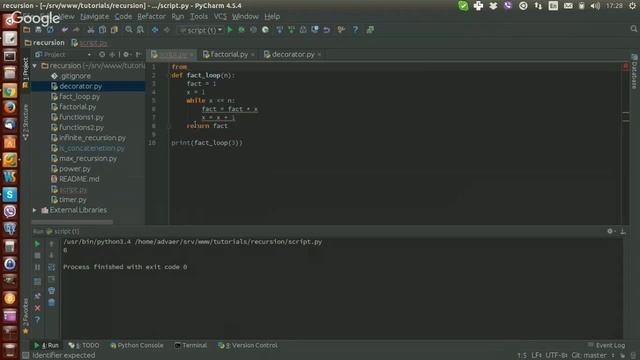Open run configuration dropdown 'script (1)'

tap(201, 30)
